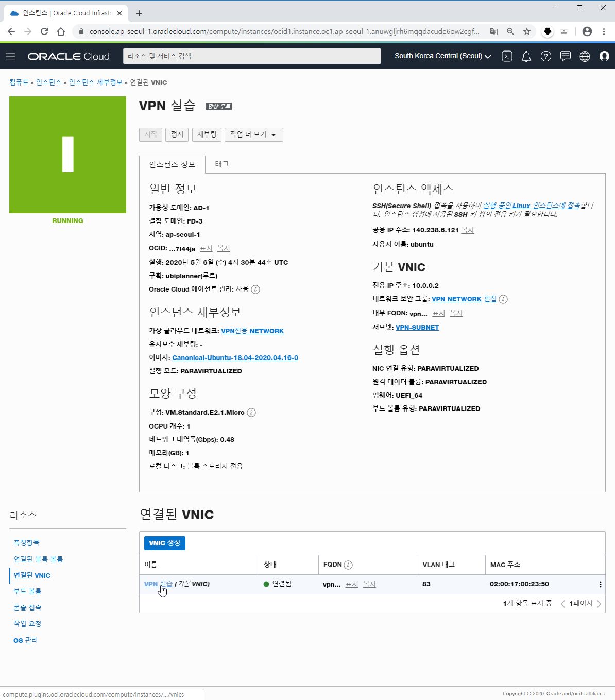
Task: Click the 재부팅 button
Action: click(x=207, y=134)
